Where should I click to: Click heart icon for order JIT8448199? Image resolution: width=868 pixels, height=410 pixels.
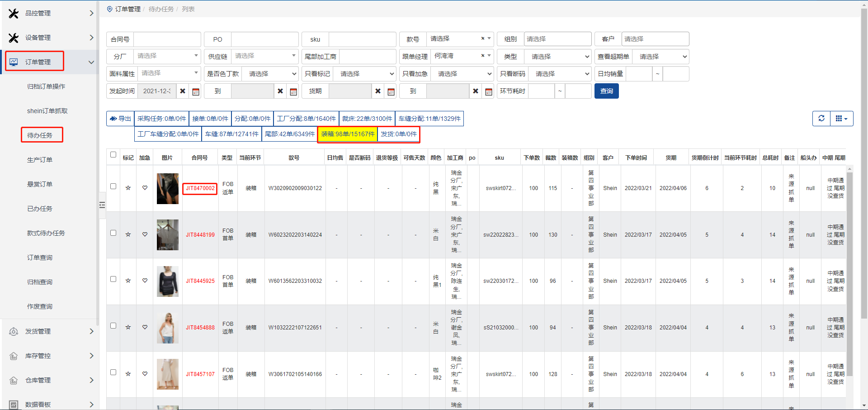click(145, 234)
